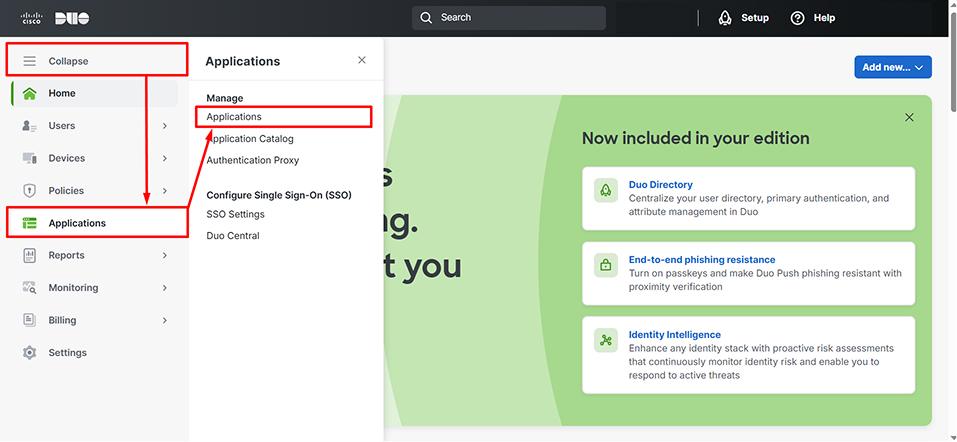Select Application Catalog in the flyout
This screenshot has height=442, width=957.
click(250, 139)
